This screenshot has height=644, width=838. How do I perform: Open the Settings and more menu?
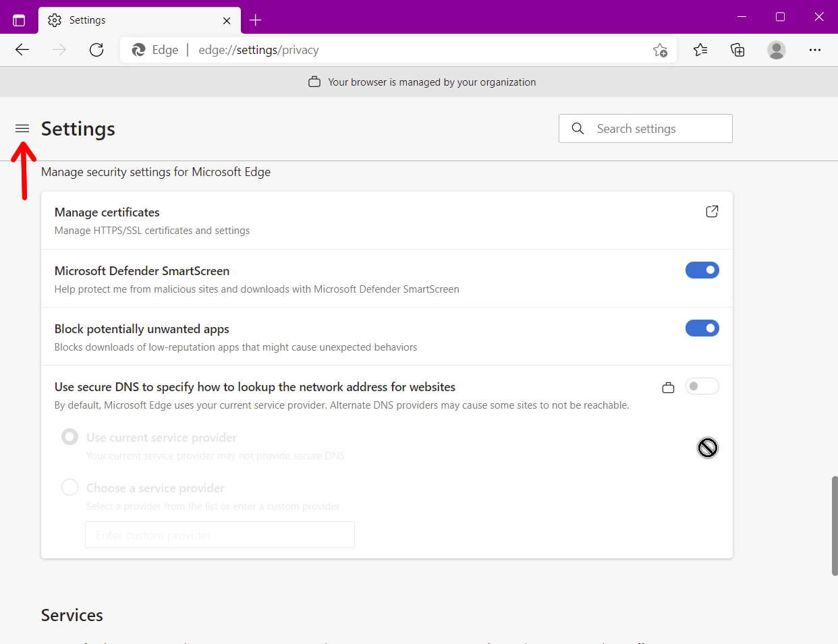pyautogui.click(x=815, y=50)
